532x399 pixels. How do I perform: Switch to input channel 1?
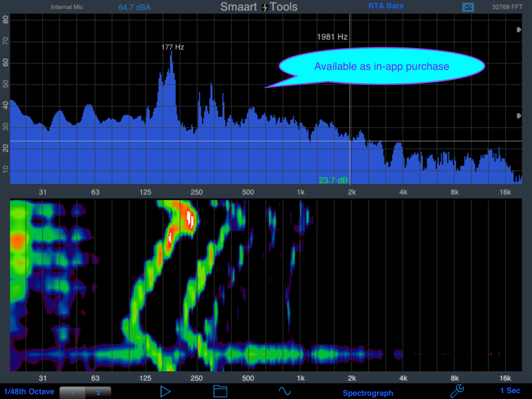72,393
